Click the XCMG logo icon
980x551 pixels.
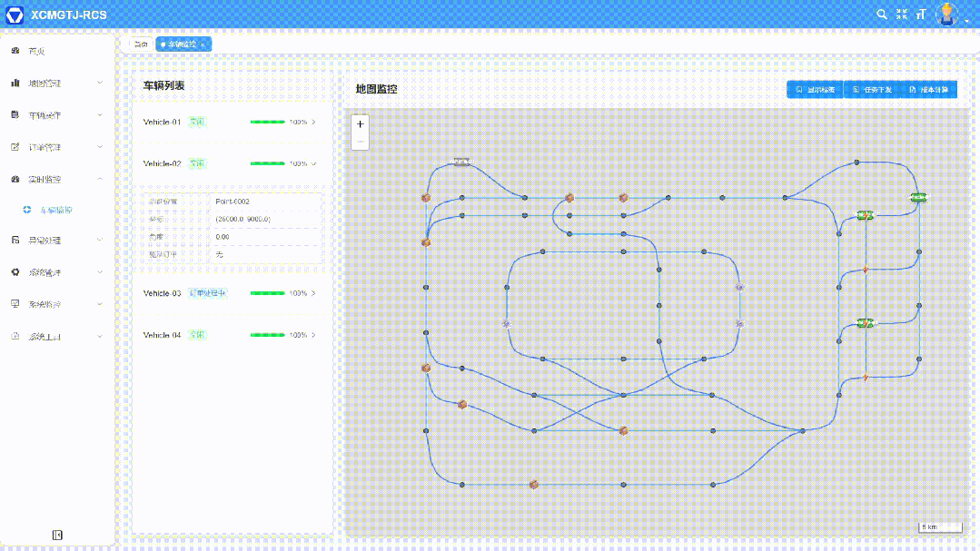15,15
